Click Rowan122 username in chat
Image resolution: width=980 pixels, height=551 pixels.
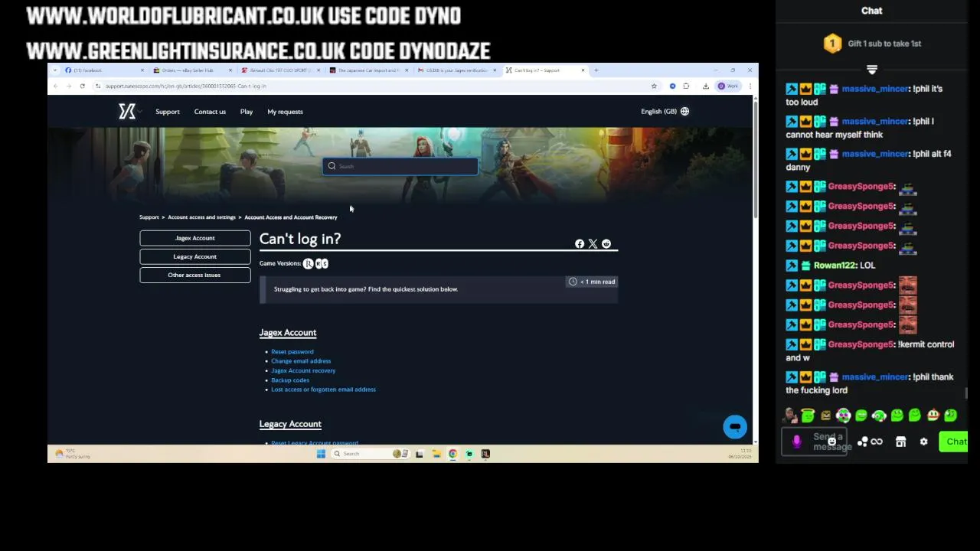[835, 266]
